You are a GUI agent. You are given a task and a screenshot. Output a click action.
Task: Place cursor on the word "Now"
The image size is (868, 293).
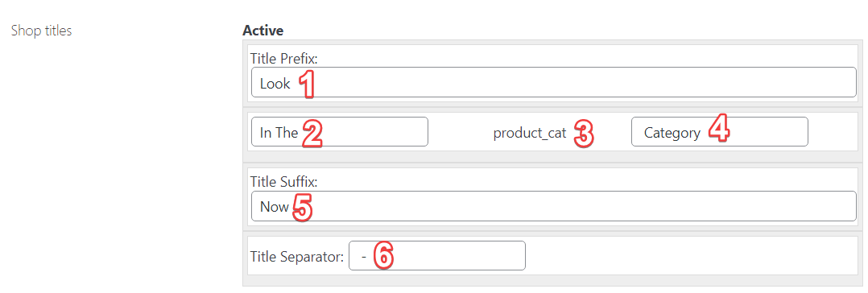click(275, 207)
